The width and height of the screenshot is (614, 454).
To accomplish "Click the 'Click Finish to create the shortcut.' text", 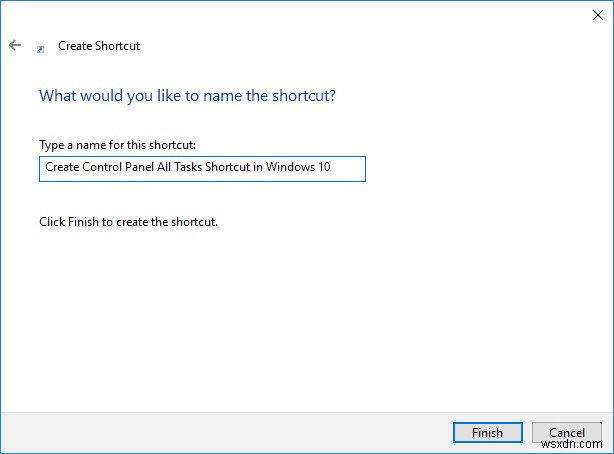I will pos(128,222).
